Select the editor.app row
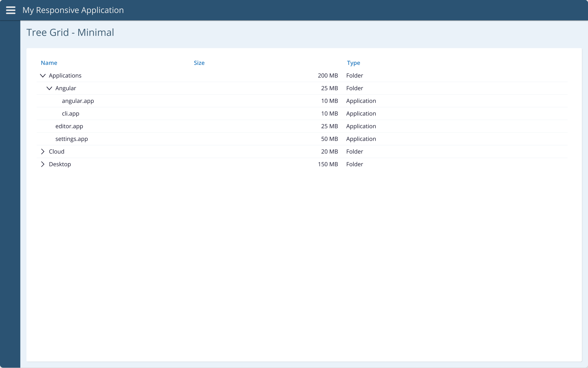This screenshot has width=588, height=368. point(69,126)
